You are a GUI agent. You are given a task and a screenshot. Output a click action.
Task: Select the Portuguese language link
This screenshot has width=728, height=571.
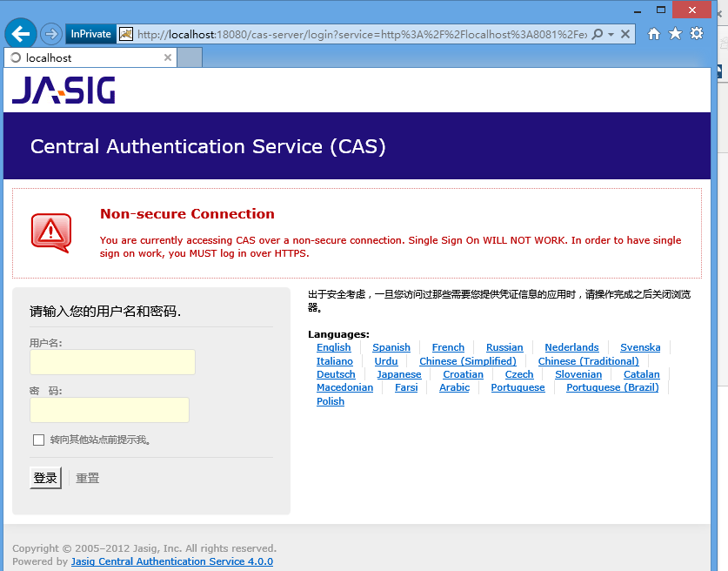(518, 387)
